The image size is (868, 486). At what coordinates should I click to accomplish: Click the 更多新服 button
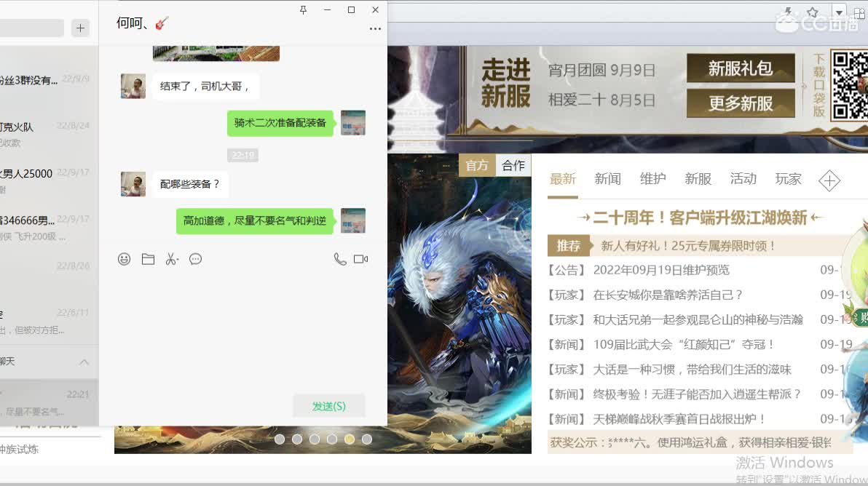coord(741,103)
